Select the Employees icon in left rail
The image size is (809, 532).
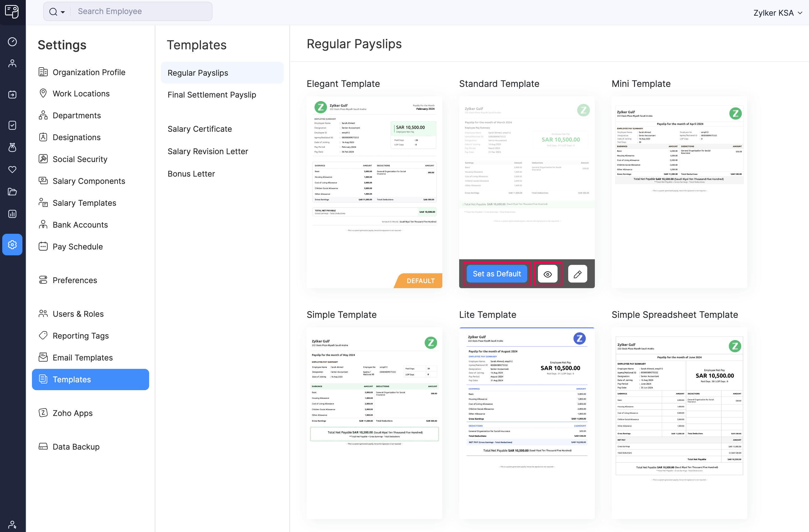coord(12,63)
